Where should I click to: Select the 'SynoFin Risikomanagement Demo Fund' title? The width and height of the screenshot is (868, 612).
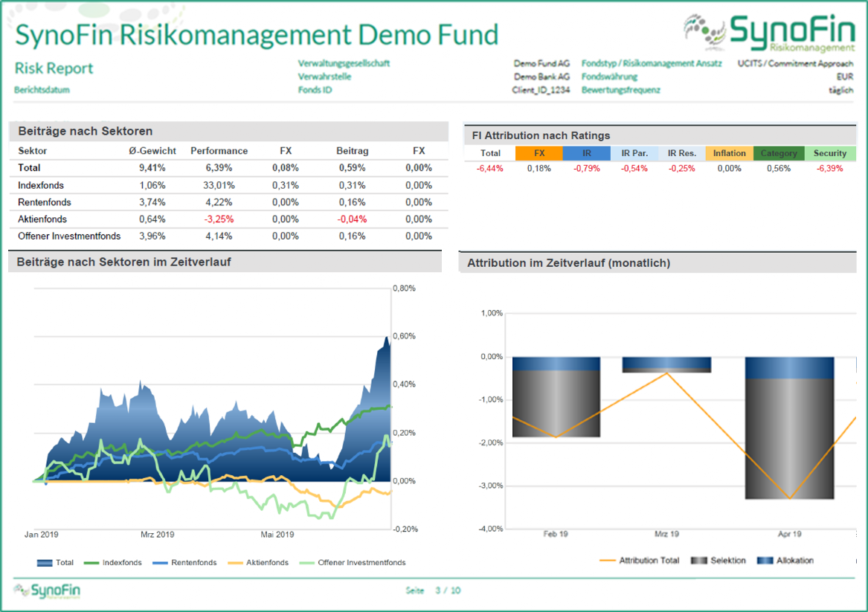[257, 34]
